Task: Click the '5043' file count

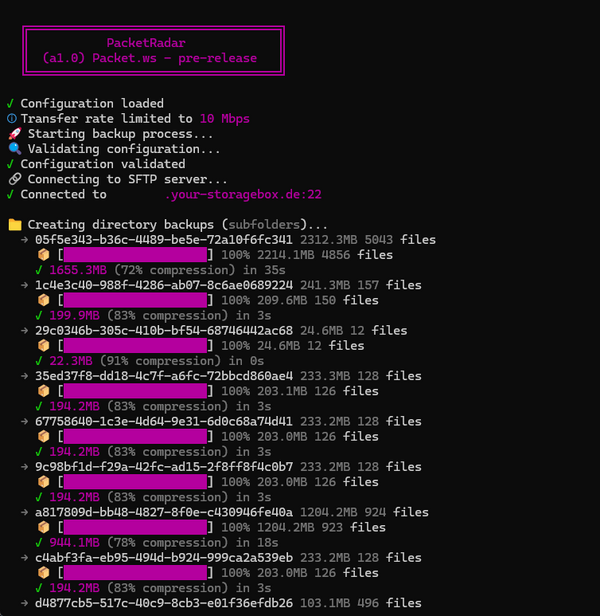Action: (x=379, y=240)
